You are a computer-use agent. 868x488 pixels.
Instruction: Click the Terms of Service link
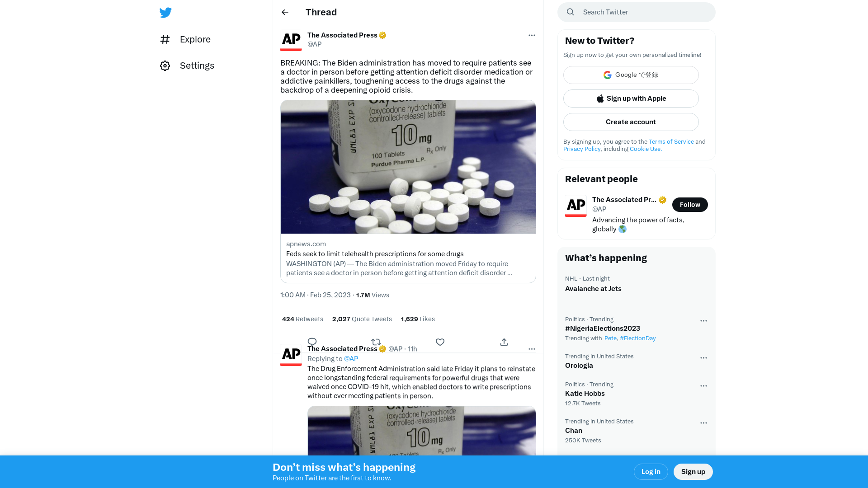coord(671,141)
